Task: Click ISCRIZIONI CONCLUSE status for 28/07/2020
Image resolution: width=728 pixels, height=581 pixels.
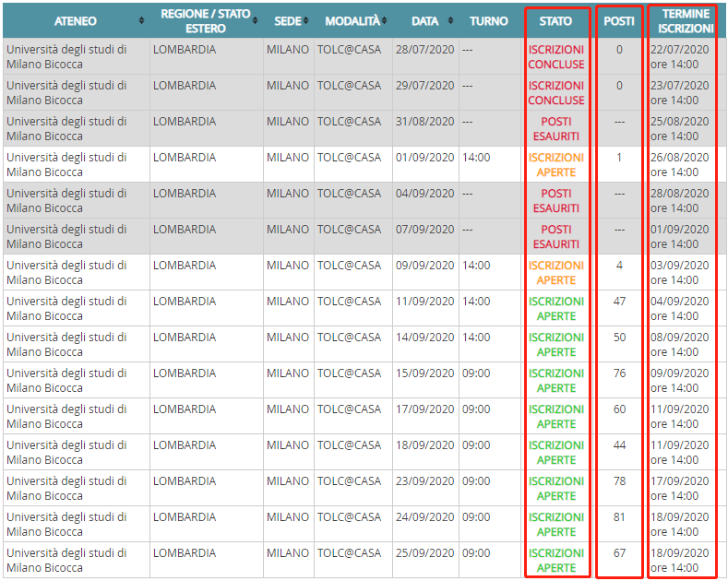Action: point(556,57)
